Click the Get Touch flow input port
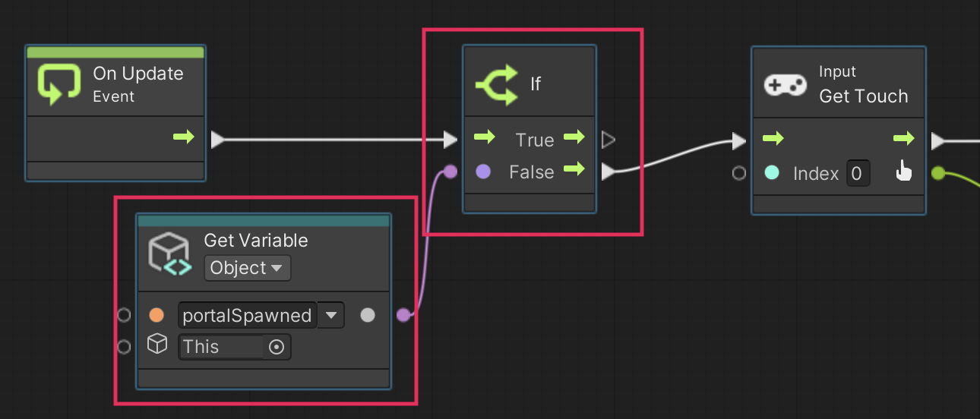 738,140
